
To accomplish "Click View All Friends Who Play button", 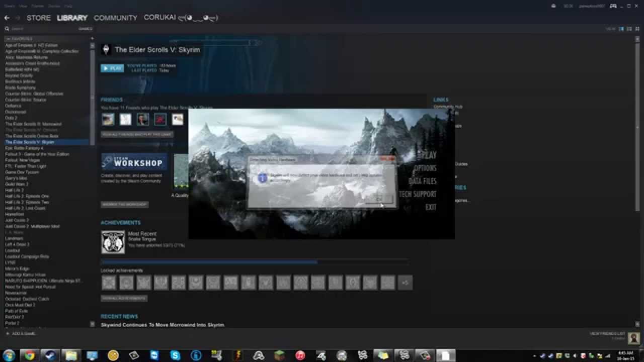I will (137, 134).
